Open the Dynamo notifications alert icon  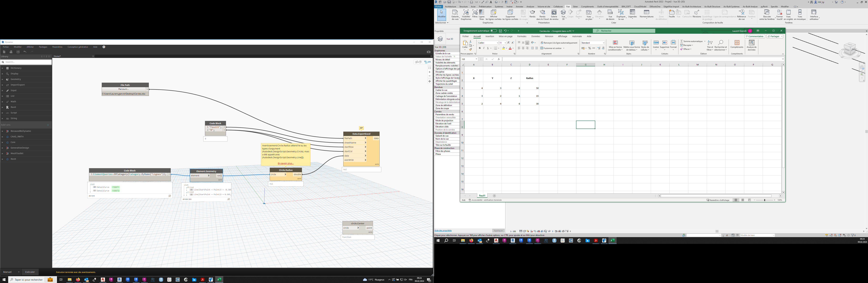pyautogui.click(x=104, y=47)
